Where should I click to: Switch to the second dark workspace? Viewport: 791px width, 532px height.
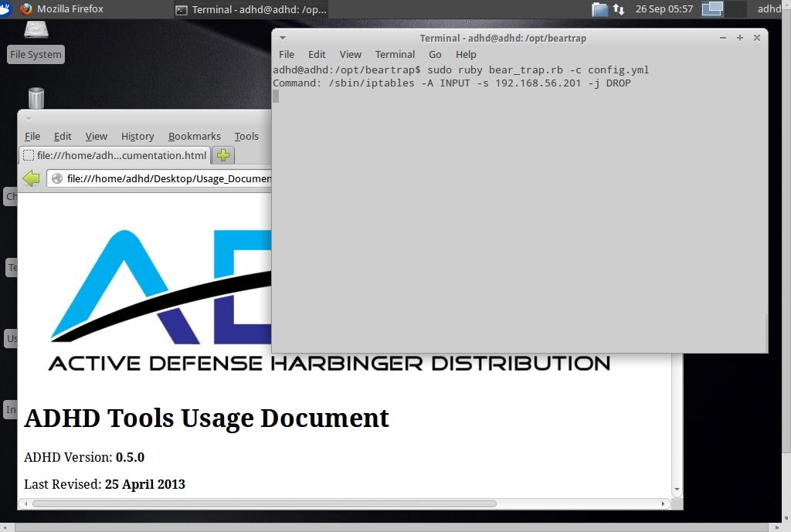point(735,8)
